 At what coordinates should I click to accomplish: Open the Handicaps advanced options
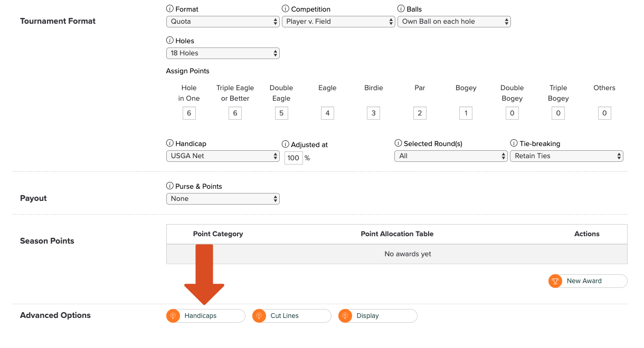pos(205,316)
